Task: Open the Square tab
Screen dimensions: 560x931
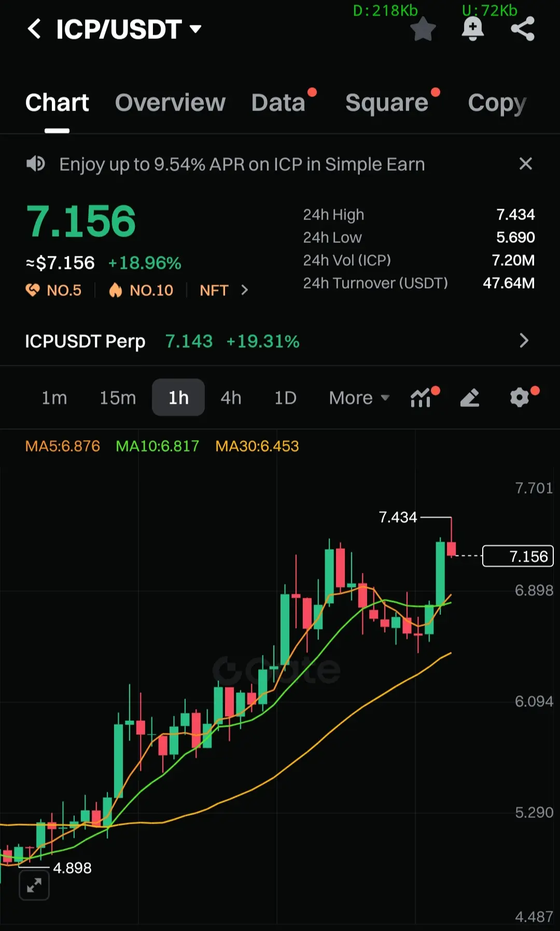Action: (x=387, y=103)
